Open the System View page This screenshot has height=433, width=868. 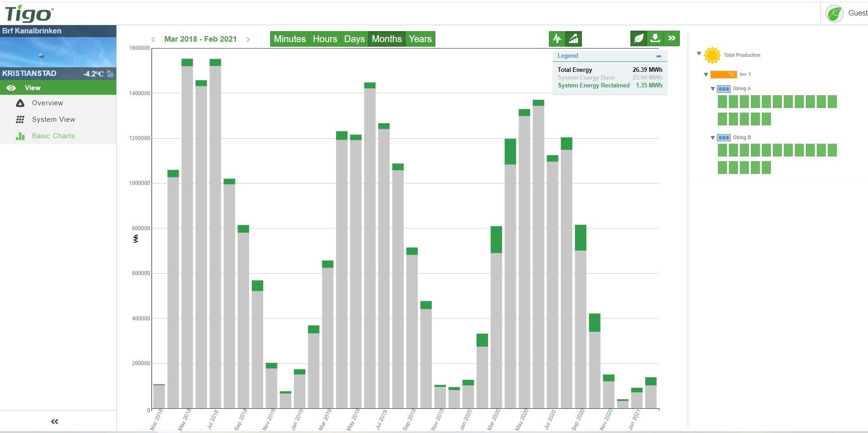[x=53, y=119]
